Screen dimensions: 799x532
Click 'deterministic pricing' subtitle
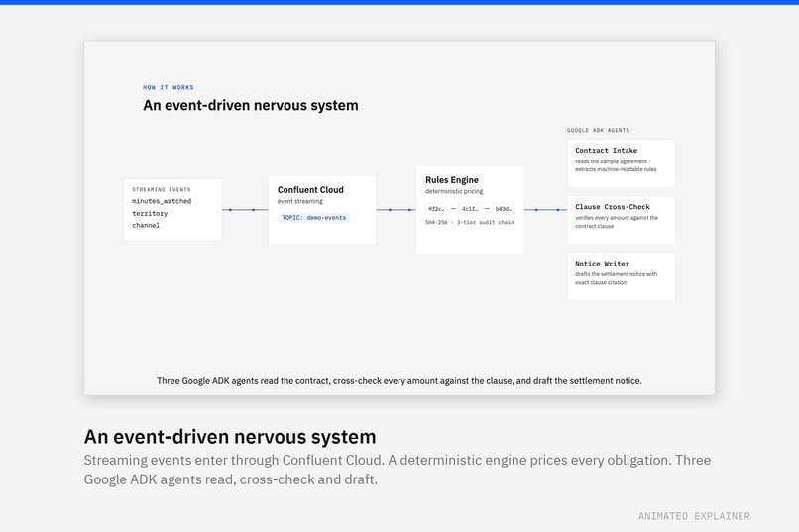(454, 191)
